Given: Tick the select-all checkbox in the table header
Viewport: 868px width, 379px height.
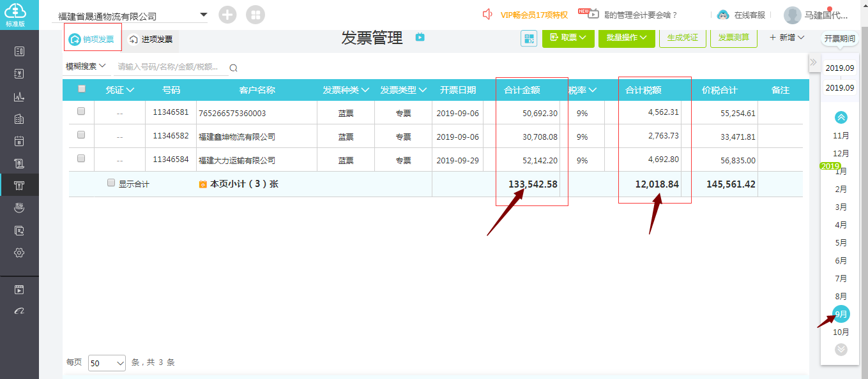Looking at the screenshot, I should (x=81, y=89).
